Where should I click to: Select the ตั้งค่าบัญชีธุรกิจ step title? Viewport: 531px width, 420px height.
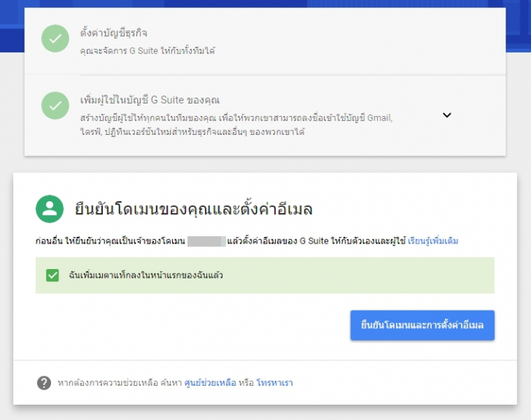(114, 33)
